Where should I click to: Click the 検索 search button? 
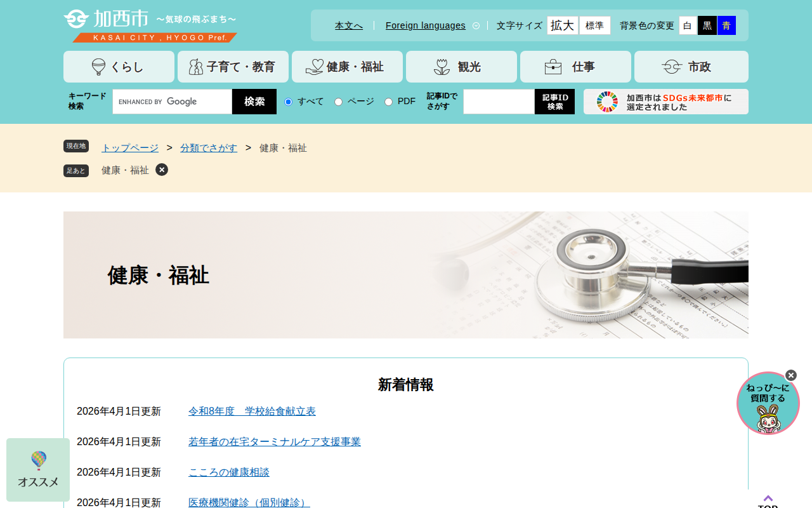point(254,102)
